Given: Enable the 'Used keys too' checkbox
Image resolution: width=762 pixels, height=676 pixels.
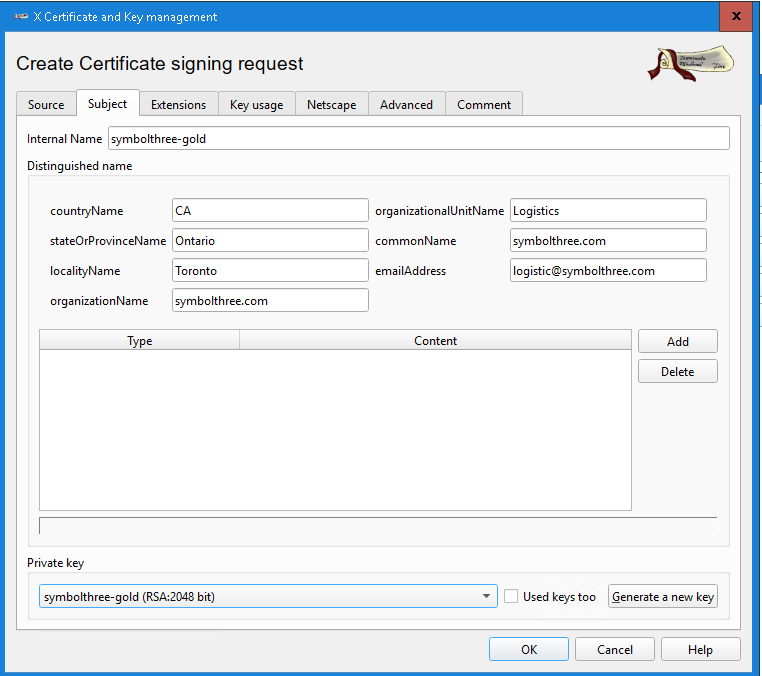Looking at the screenshot, I should tap(511, 597).
